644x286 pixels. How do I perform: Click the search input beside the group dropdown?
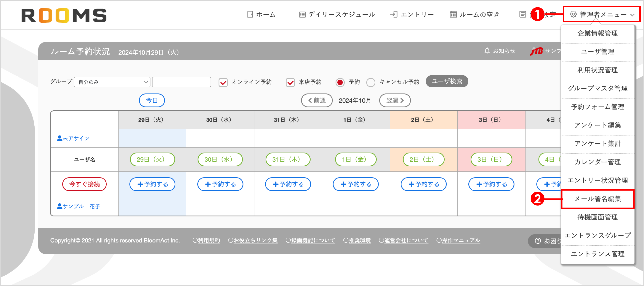(x=181, y=82)
